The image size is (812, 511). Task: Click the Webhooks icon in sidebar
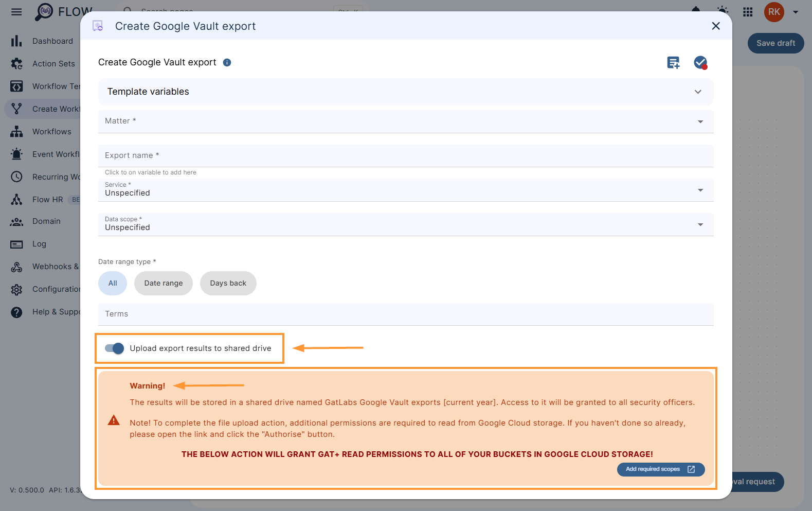(x=16, y=267)
